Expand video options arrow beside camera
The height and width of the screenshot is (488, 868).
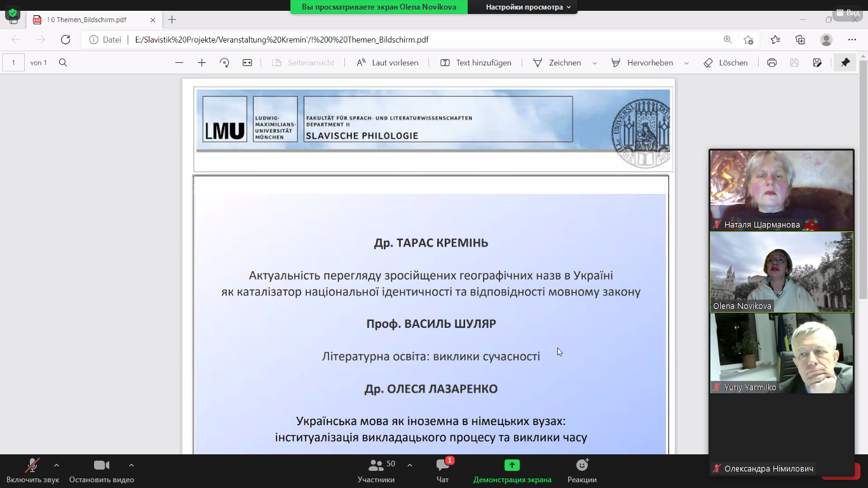point(132,465)
